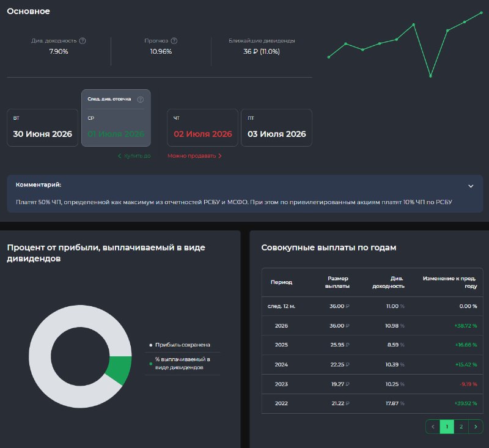Select page 1 in pagination
Viewport: 489px width, 448px height.
coord(447,427)
